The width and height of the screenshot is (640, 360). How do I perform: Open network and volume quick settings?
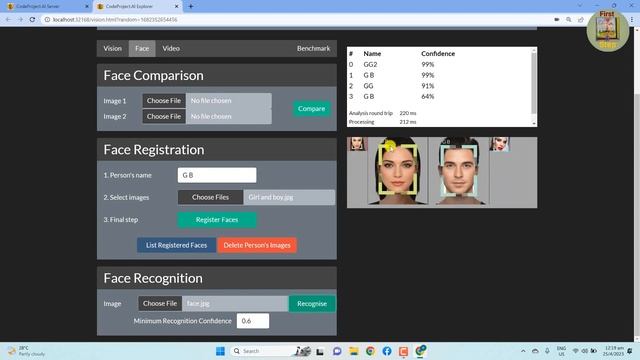[x=584, y=351]
